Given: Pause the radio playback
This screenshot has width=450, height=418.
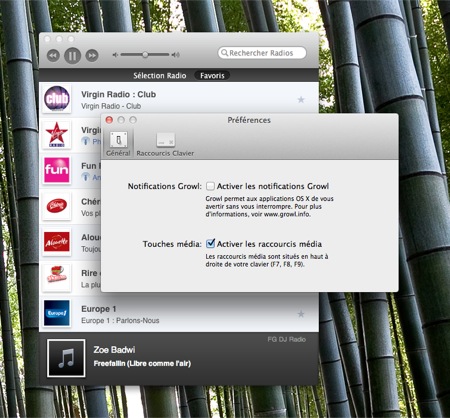Looking at the screenshot, I should (72, 55).
